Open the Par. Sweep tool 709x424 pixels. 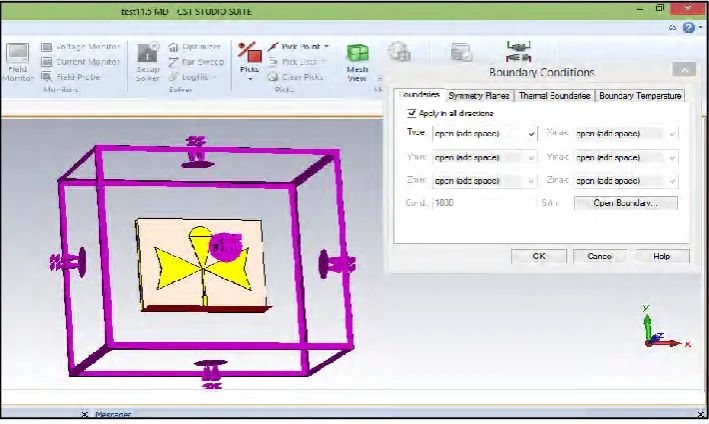(197, 62)
